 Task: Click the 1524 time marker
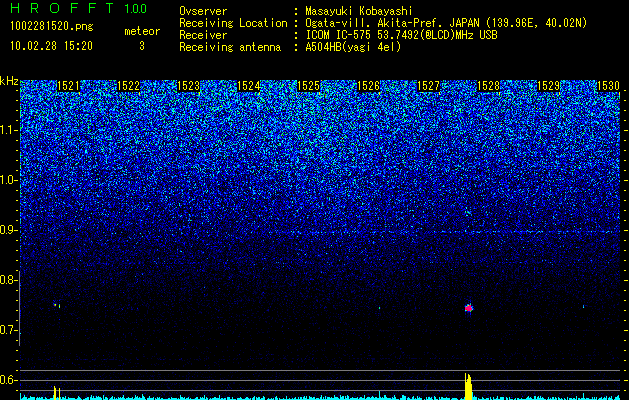click(x=248, y=86)
